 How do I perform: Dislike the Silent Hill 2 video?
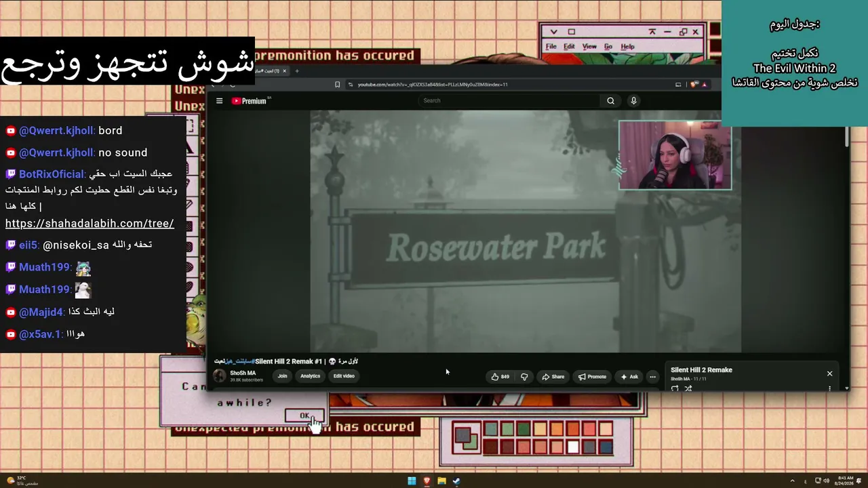point(524,377)
